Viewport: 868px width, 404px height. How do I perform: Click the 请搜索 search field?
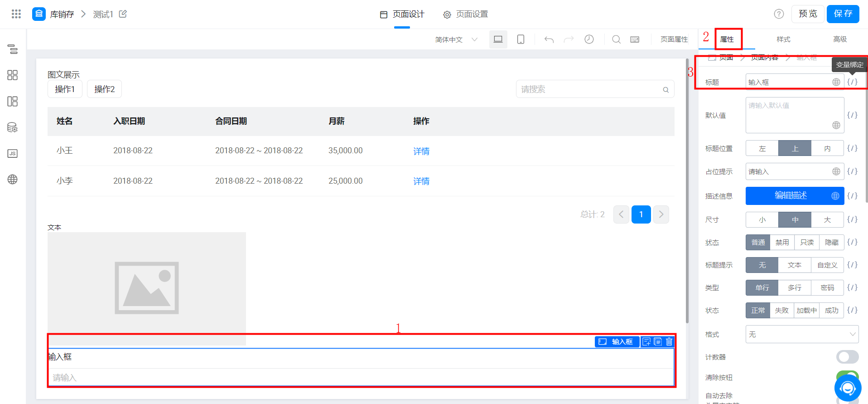pyautogui.click(x=595, y=89)
